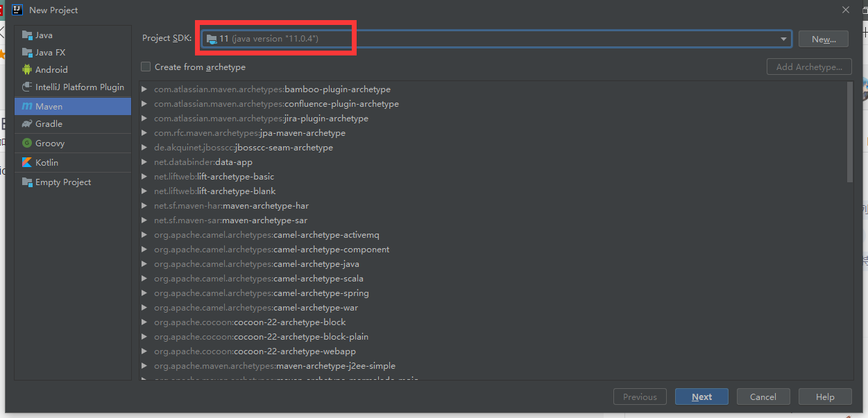Click the New... SDK button

tap(823, 39)
